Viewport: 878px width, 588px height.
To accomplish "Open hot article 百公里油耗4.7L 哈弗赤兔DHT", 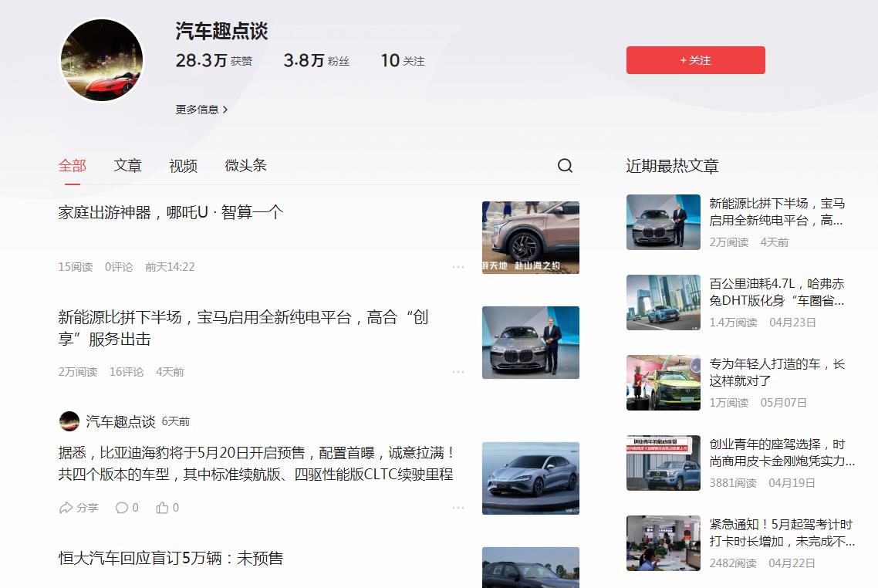I will click(x=777, y=292).
